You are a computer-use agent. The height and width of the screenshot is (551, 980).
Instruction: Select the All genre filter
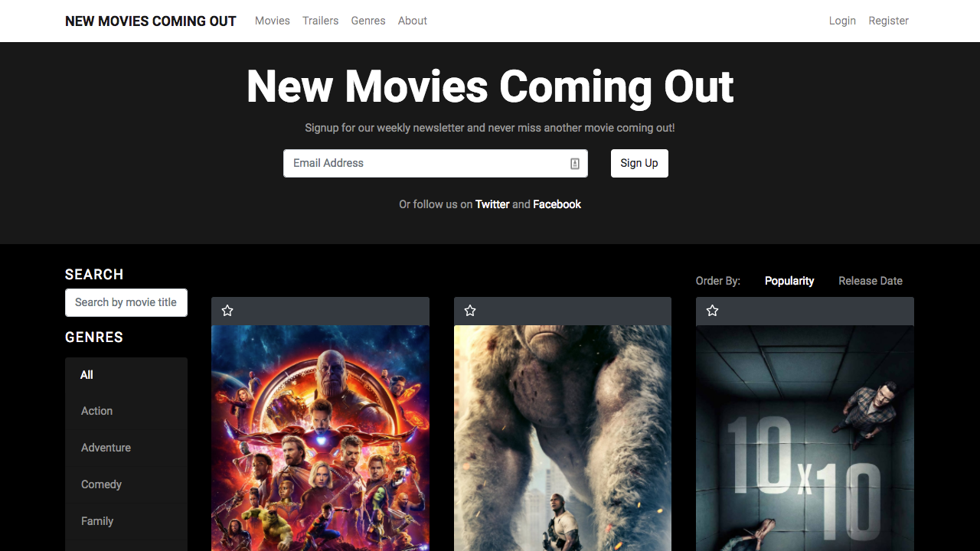[126, 375]
